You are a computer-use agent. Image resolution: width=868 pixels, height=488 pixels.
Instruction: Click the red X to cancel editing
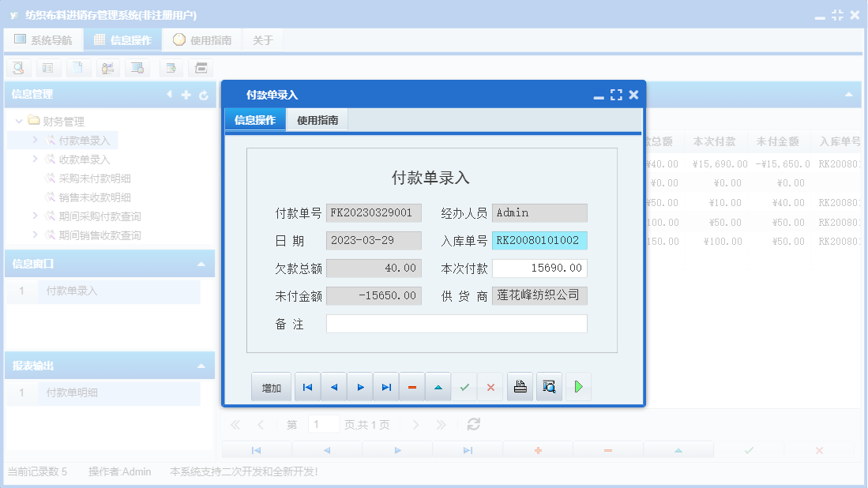pos(490,386)
